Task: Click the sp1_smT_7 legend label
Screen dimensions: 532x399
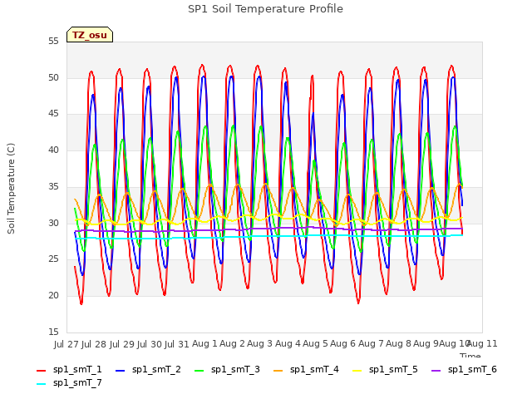Action: (77, 382)
